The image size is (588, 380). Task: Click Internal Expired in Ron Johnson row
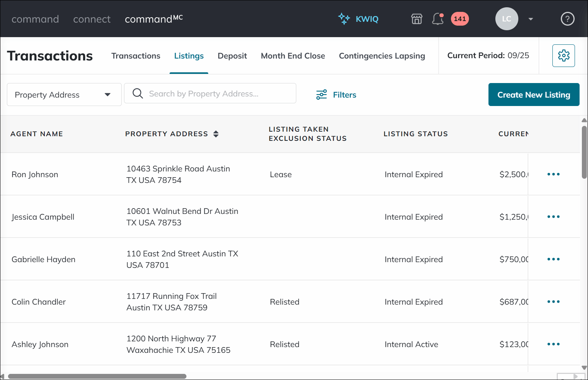[x=414, y=175]
